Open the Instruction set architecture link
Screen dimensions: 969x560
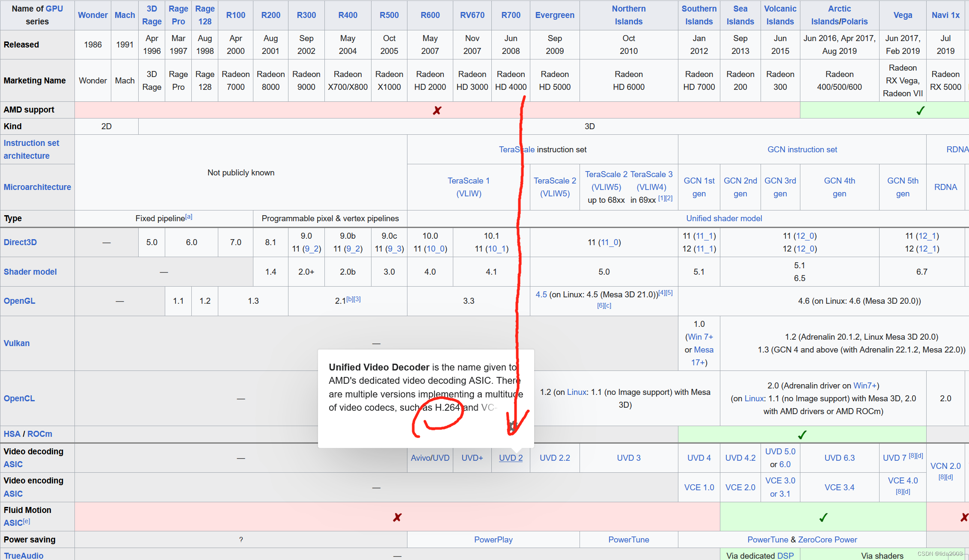point(31,149)
